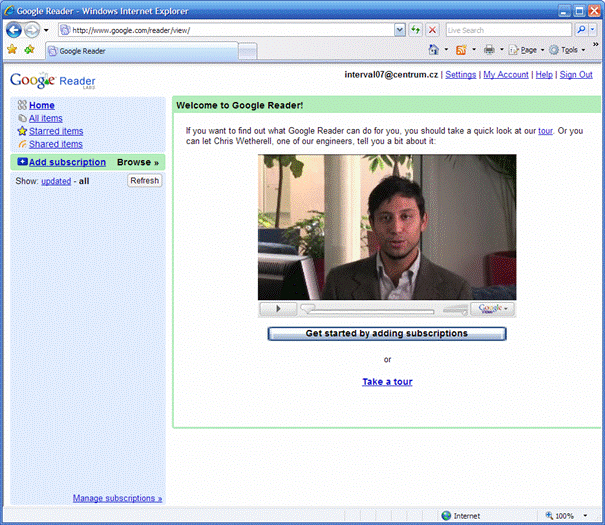605x525 pixels.
Task: Open the My Account link
Action: tap(506, 74)
